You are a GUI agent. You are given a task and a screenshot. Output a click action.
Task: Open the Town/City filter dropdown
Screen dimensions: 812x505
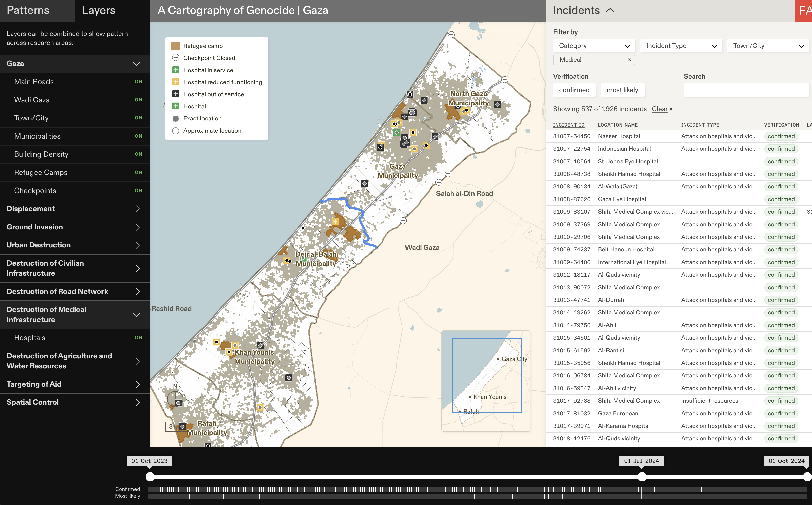768,46
